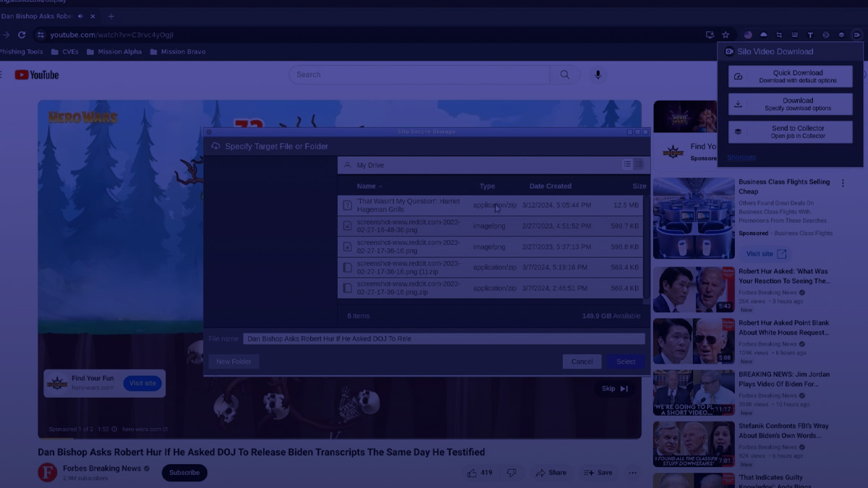
Task: Click Cancel in the storage dialog
Action: [582, 361]
